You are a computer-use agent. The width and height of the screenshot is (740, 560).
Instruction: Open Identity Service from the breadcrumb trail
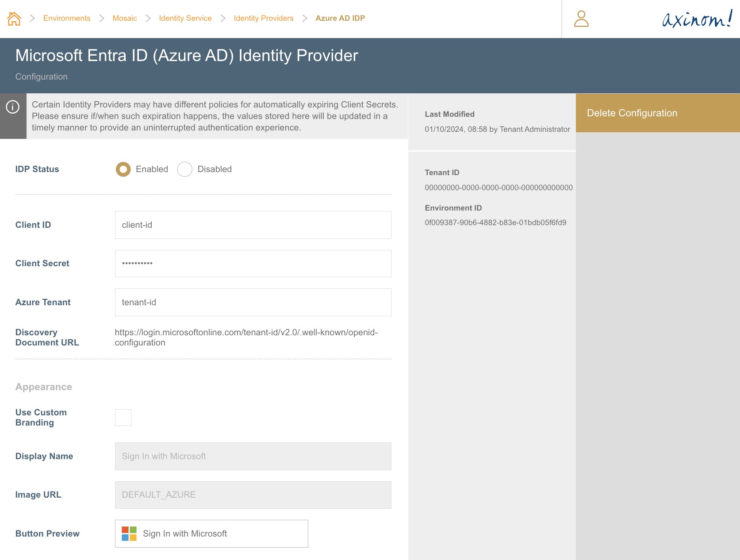point(185,18)
